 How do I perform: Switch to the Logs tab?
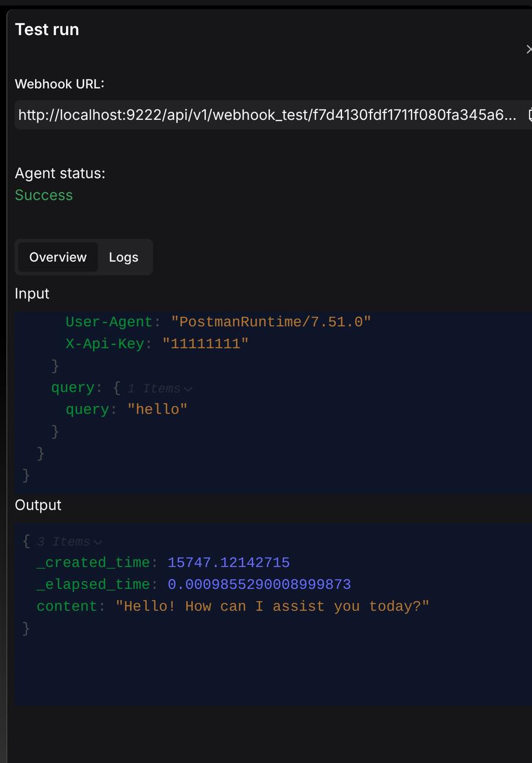click(x=123, y=257)
